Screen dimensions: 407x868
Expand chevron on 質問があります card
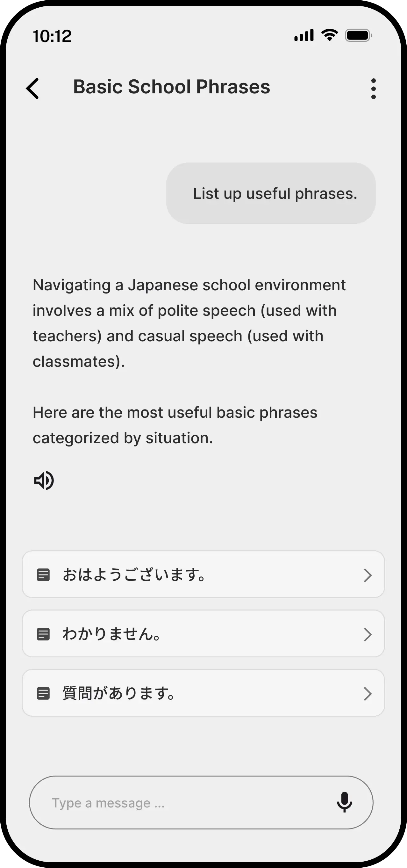[368, 693]
